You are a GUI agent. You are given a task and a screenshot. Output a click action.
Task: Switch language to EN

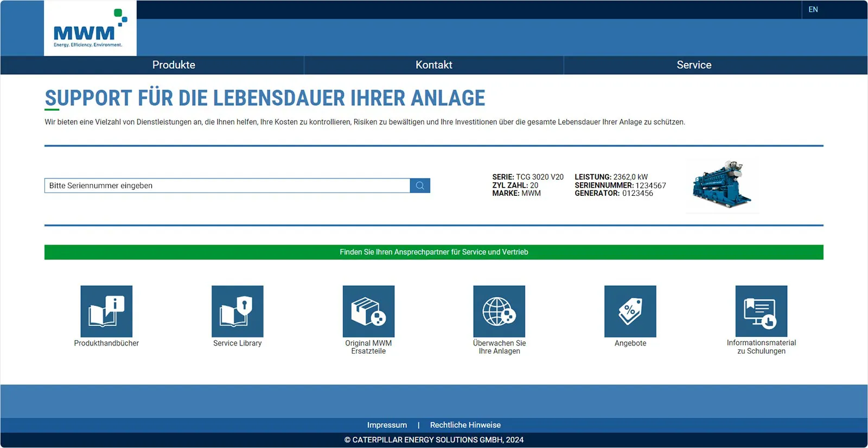[813, 10]
